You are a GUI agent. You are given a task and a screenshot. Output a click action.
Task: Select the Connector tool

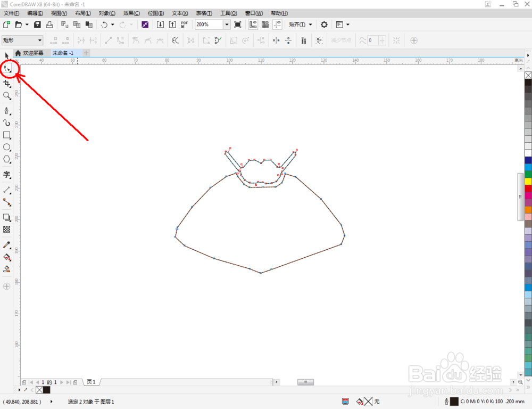coord(7,202)
